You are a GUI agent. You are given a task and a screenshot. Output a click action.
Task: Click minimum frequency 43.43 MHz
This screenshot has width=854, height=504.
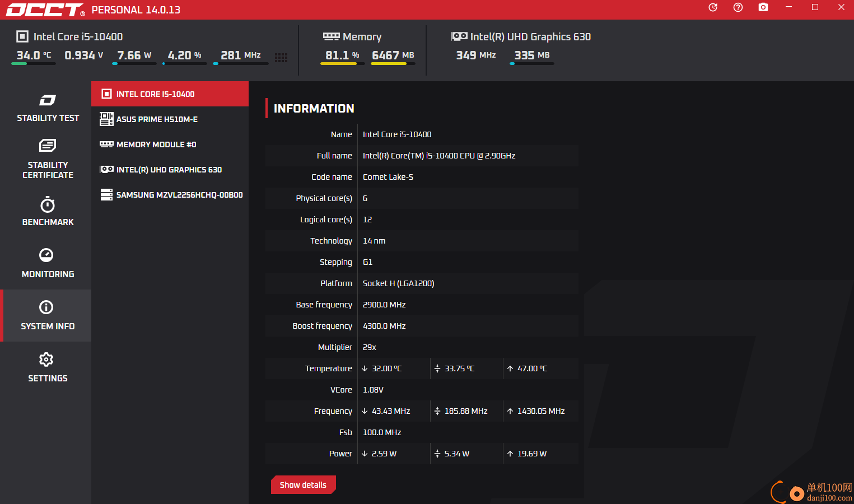(x=391, y=411)
